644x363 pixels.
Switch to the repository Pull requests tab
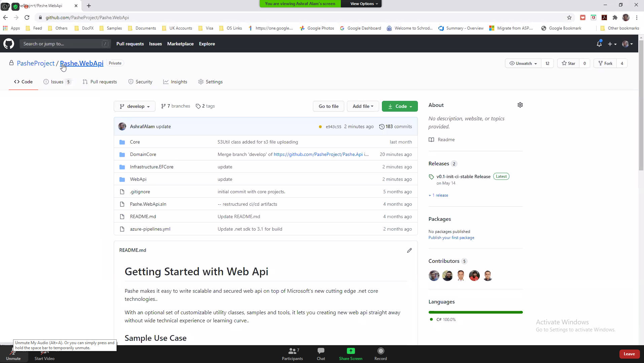[x=100, y=82]
